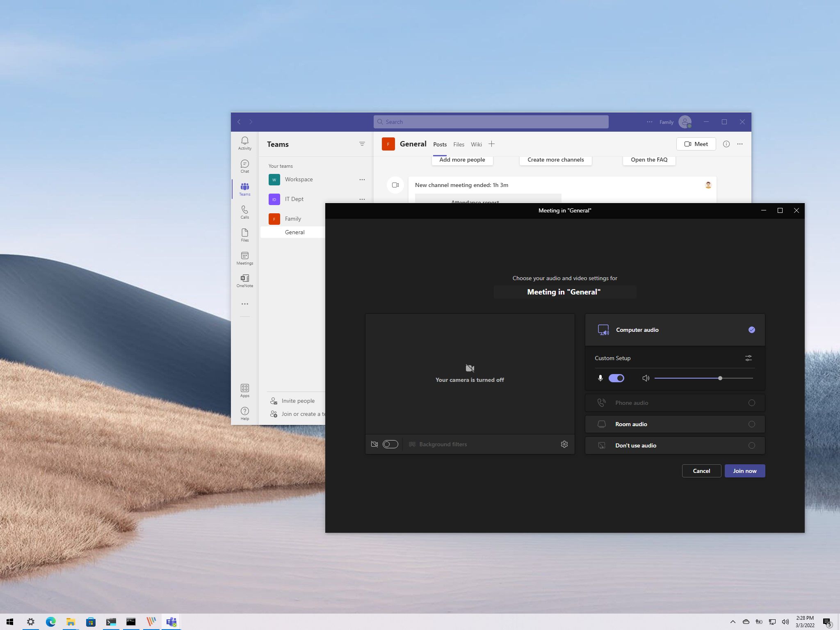Click Teams icon in Windows taskbar

pyautogui.click(x=171, y=621)
